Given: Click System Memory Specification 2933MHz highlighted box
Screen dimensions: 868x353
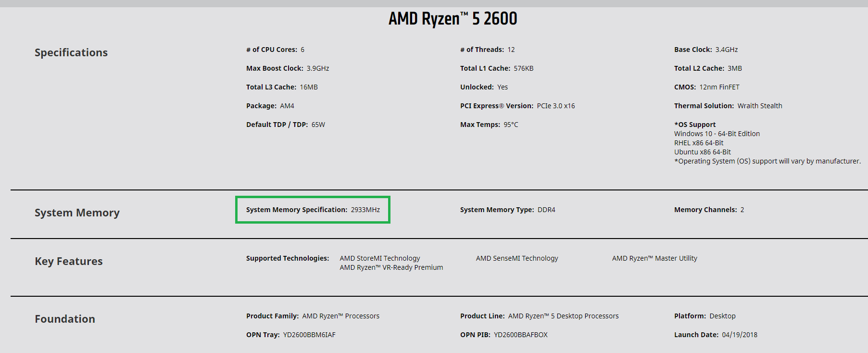Looking at the screenshot, I should (313, 210).
